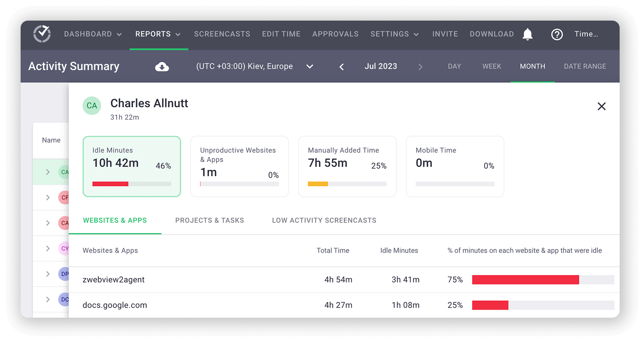Click the CA avatar beside Charles Allnutt
Image resolution: width=644 pixels, height=342 pixels.
(92, 106)
